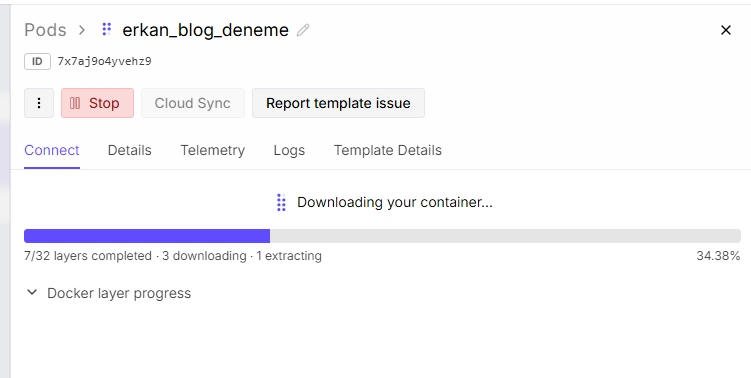The image size is (751, 378).
Task: View the Logs tab
Action: 289,150
